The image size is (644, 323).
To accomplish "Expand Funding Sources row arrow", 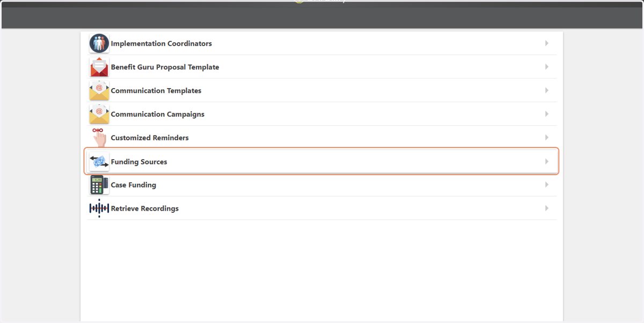I will point(547,161).
